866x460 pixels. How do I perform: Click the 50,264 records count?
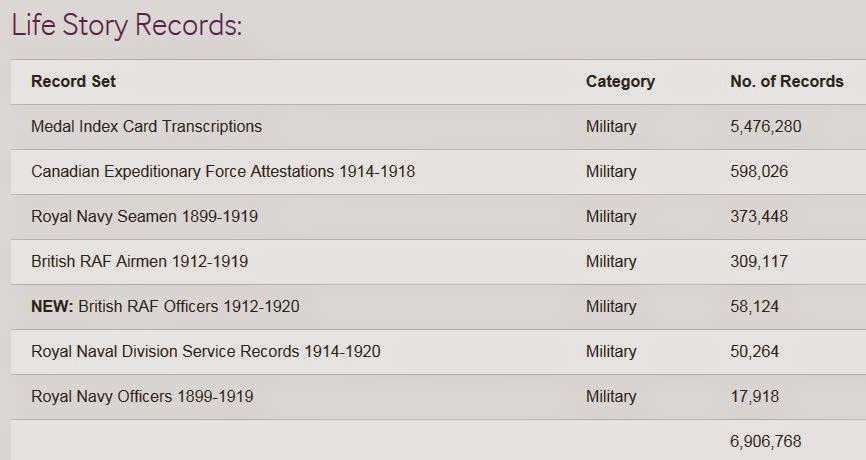coord(755,352)
